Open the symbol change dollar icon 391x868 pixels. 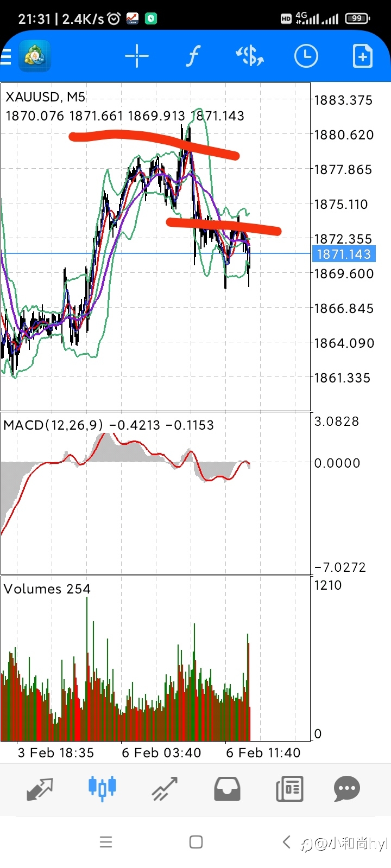(x=250, y=56)
